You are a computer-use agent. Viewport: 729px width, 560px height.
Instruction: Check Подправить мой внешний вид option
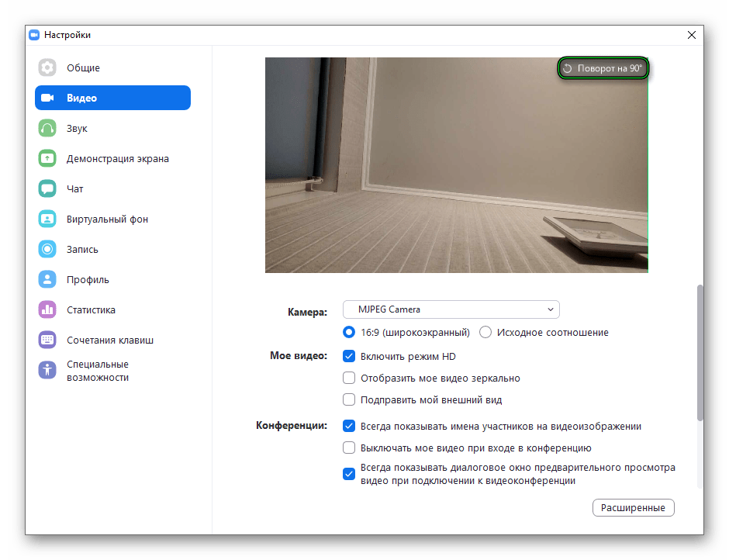coord(349,400)
